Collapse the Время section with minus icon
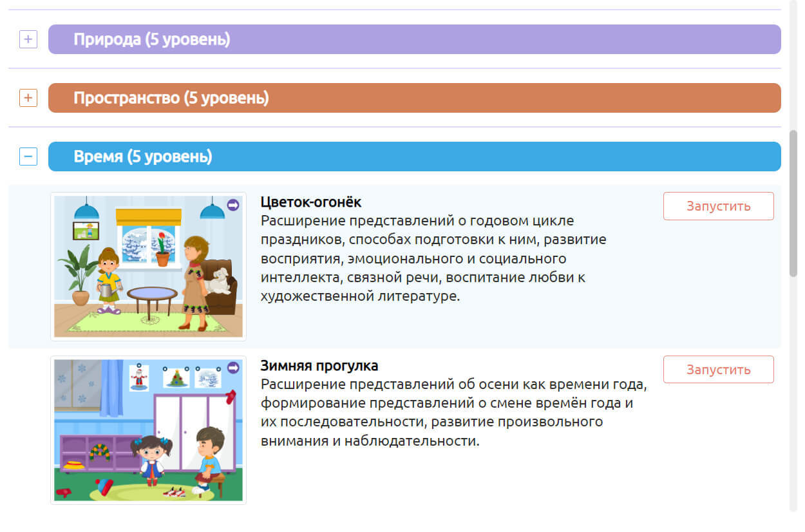 (28, 157)
